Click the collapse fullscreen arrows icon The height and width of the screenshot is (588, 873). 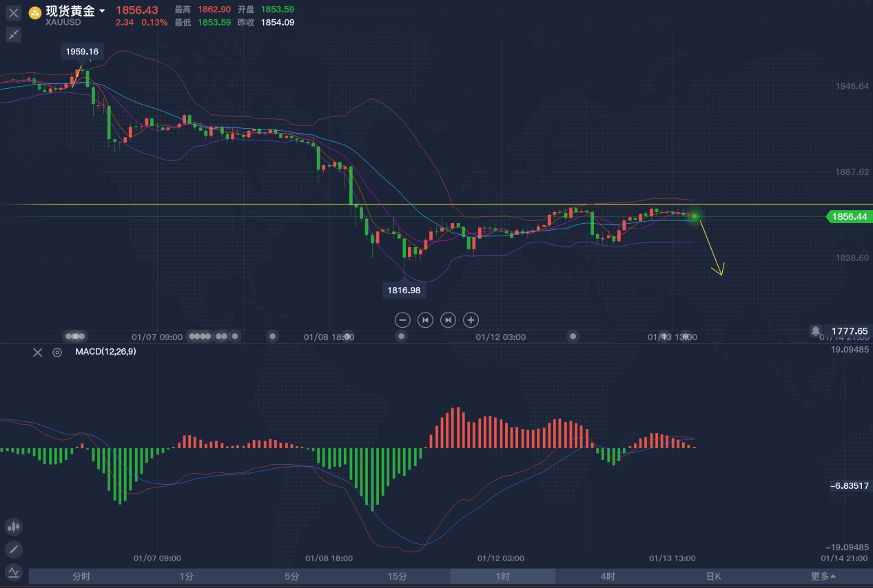(x=14, y=34)
